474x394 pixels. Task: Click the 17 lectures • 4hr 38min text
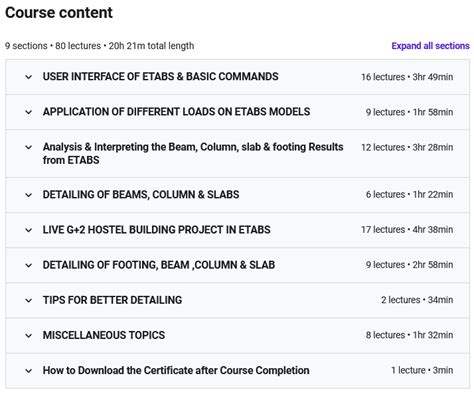[407, 230]
